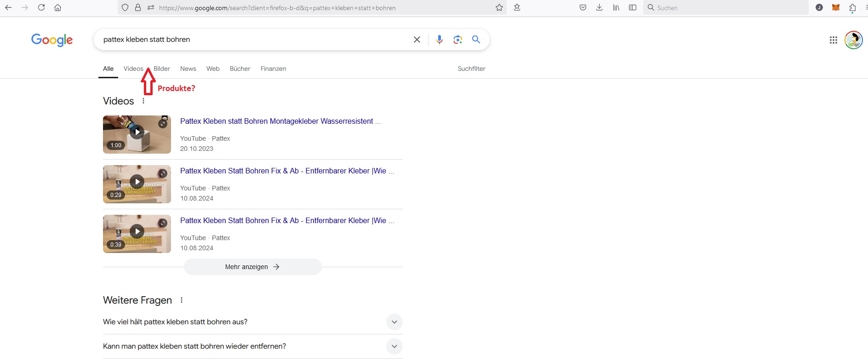Click question 'Kann man pattex kleben statt bohren wieder entfernen?'
This screenshot has width=868, height=362.
[x=194, y=346]
